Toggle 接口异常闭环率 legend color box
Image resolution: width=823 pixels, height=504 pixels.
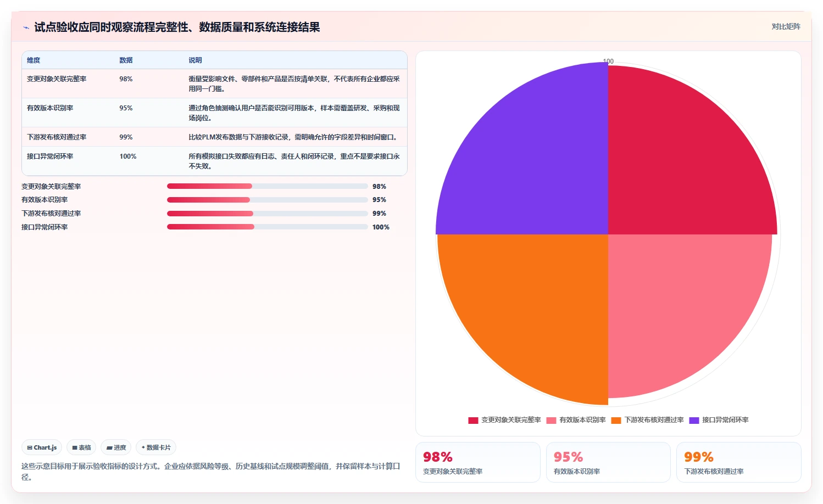click(694, 420)
